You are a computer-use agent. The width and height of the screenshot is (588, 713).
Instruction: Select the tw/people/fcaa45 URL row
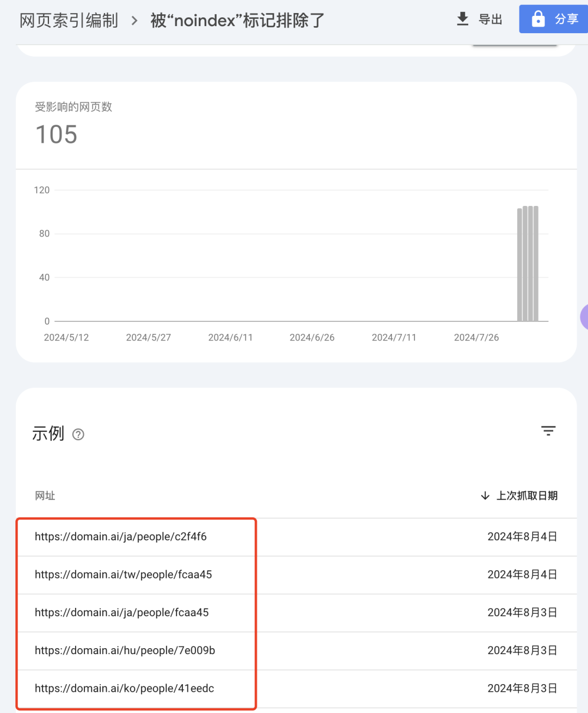pyautogui.click(x=123, y=575)
